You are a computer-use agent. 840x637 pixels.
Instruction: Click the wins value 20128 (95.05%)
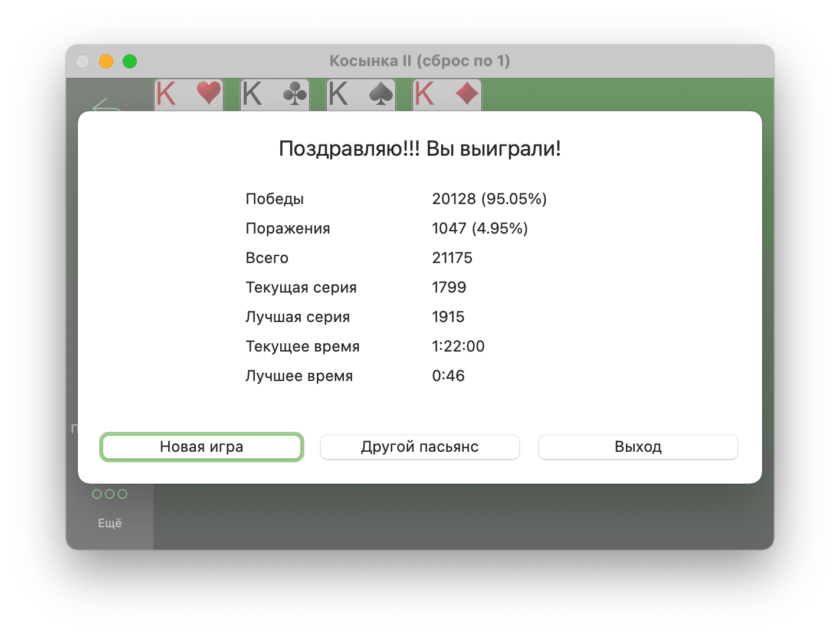[490, 199]
